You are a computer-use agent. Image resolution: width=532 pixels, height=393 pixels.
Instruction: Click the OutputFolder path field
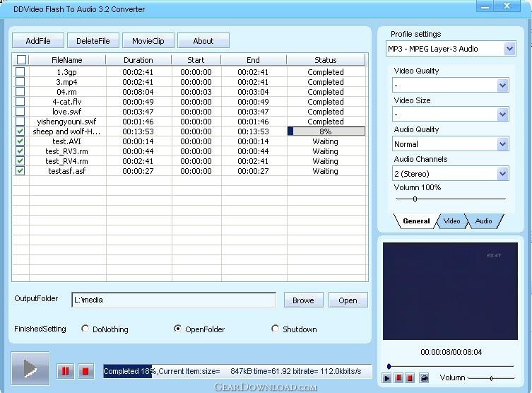(174, 300)
